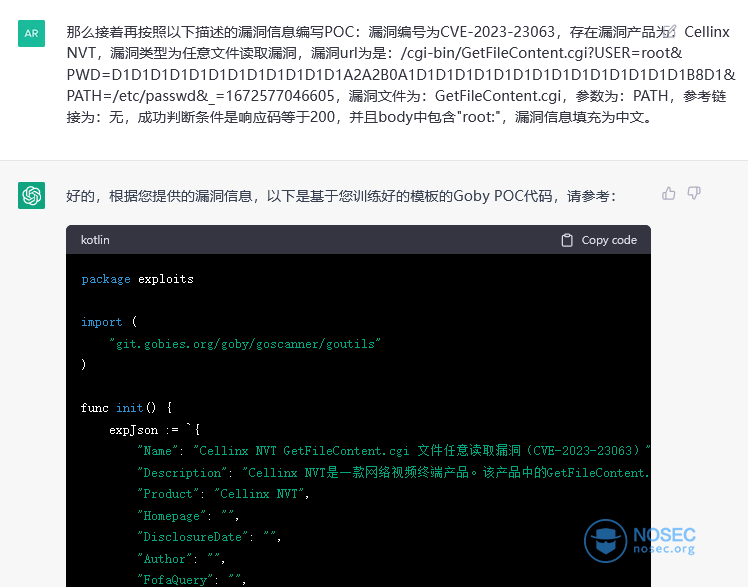Click the "FofaQuery" JSON line

[x=192, y=579]
